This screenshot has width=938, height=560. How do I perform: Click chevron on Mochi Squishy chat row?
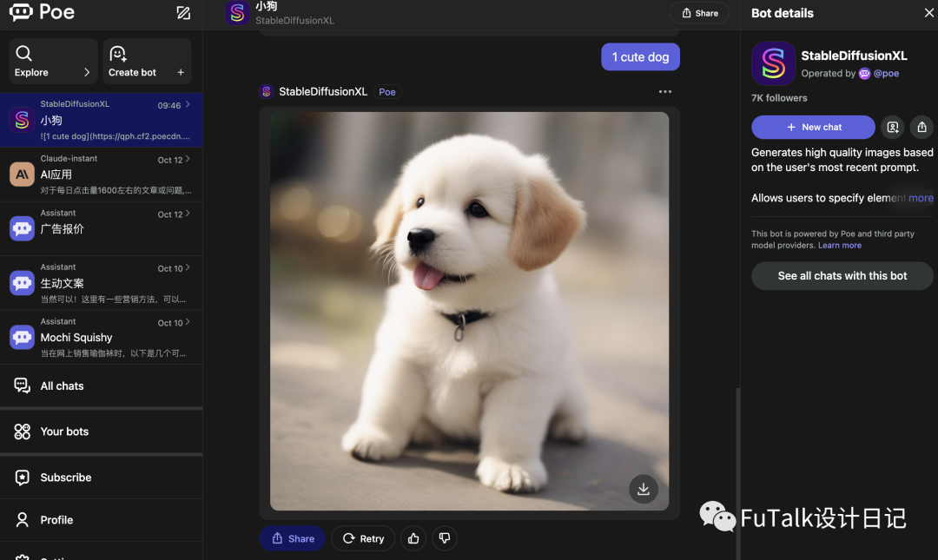pyautogui.click(x=188, y=322)
